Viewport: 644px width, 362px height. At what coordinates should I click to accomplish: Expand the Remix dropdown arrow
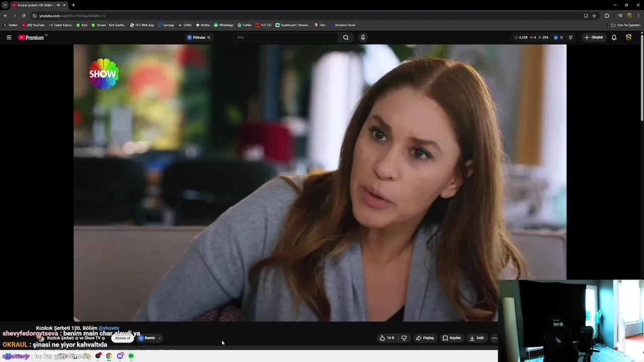[x=159, y=338]
